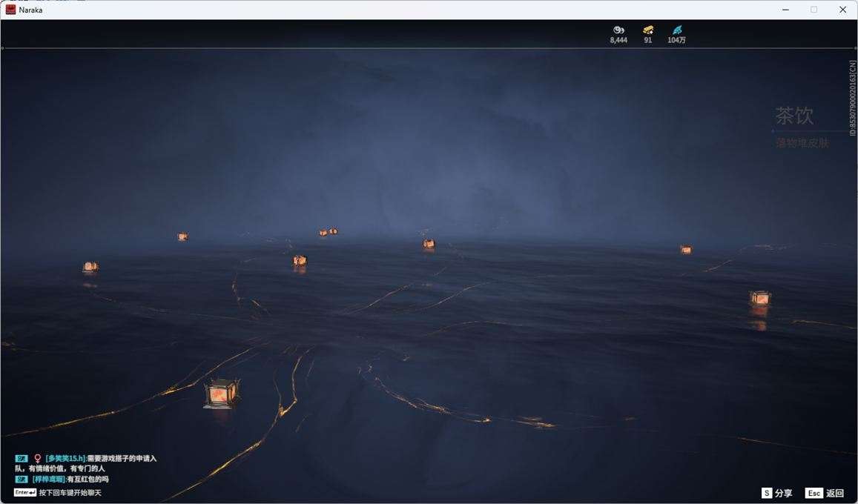The height and width of the screenshot is (504, 858).
Task: Open player name 多笑笑15.h in chat
Action: pyautogui.click(x=66, y=459)
